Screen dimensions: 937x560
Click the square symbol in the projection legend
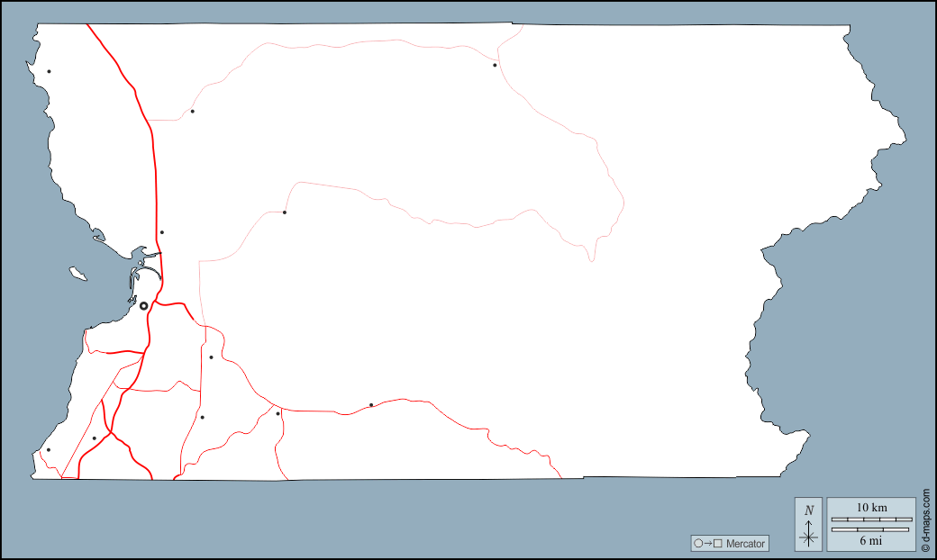[718, 544]
